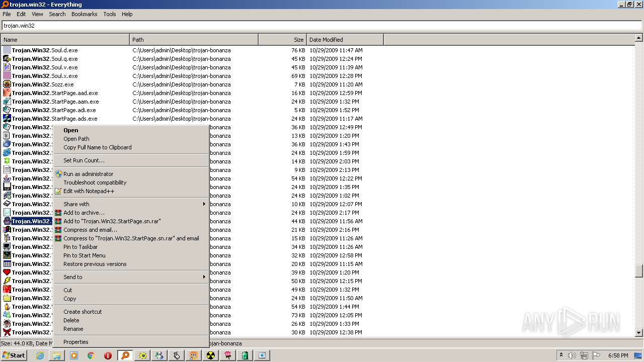Click the Notepad++ icon in the context menu
644x362 pixels.
[58, 191]
